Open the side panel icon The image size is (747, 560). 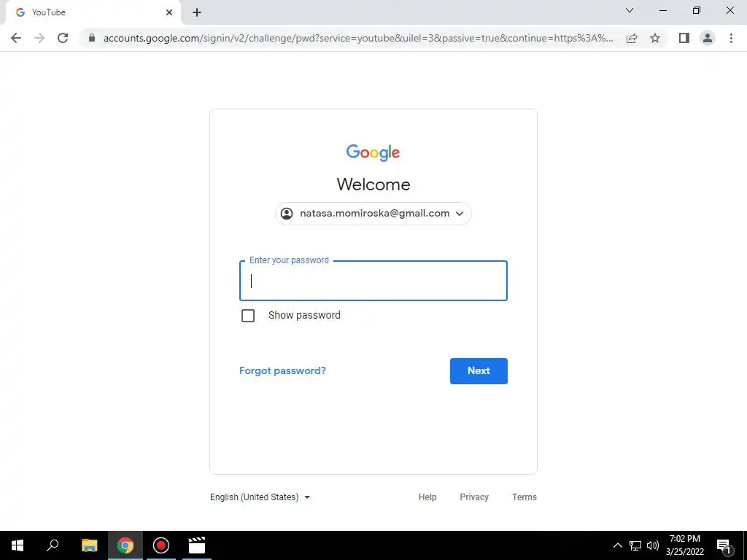click(x=684, y=38)
